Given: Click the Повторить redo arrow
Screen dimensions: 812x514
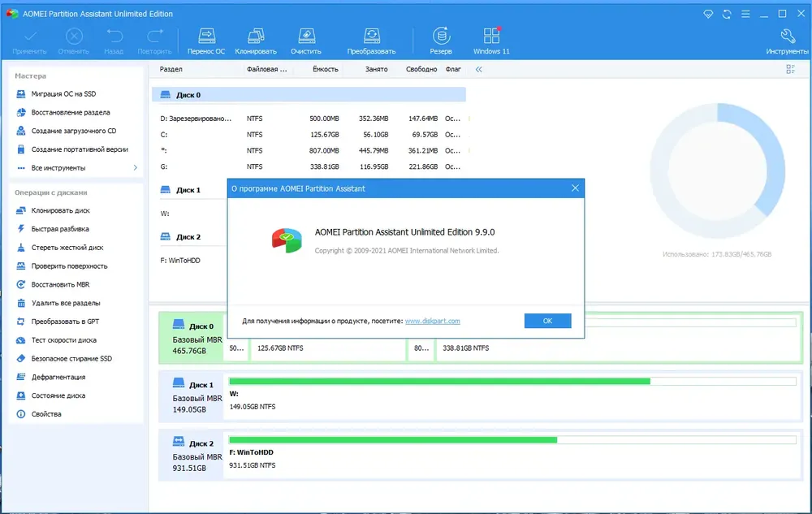Looking at the screenshot, I should coord(154,41).
